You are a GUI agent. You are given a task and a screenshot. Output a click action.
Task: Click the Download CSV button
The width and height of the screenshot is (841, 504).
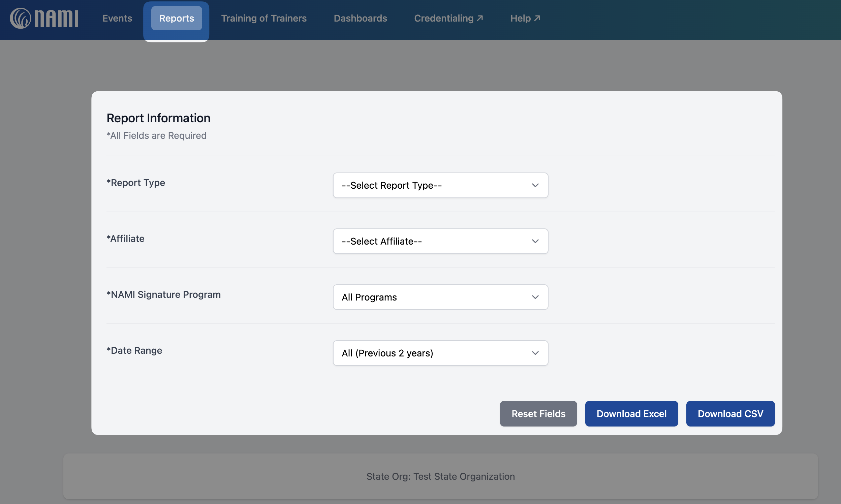730,414
